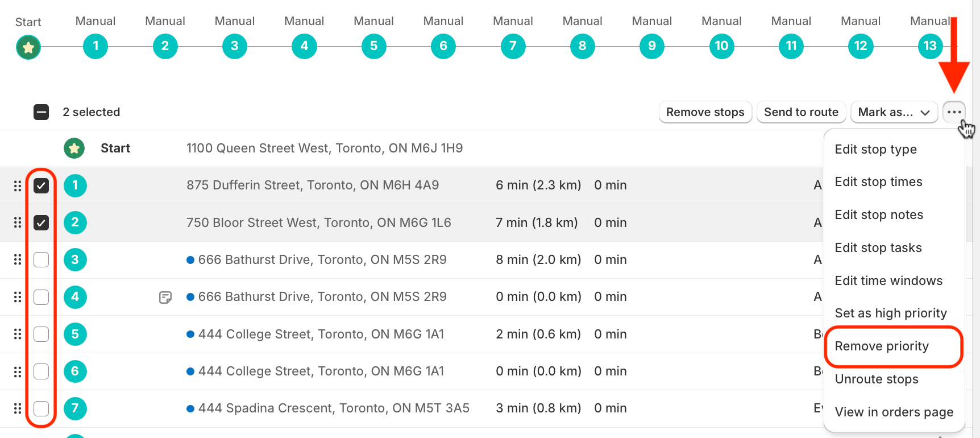Click stop number 4 badge in list
Screen dimensions: 980x438
[75, 297]
